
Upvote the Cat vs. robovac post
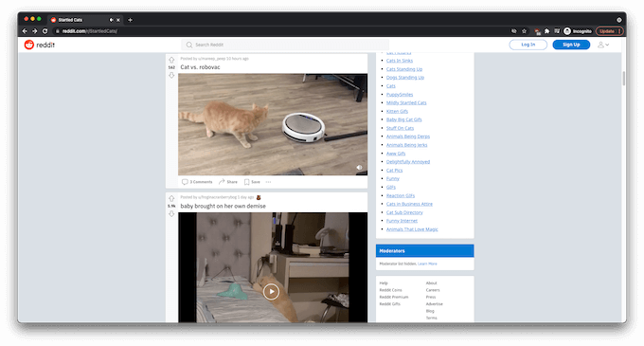(x=171, y=60)
